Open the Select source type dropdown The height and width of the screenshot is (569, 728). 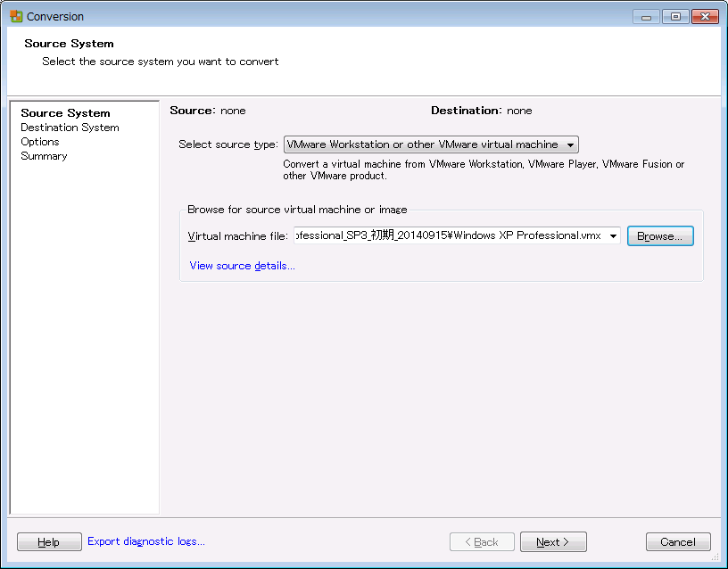coord(431,144)
